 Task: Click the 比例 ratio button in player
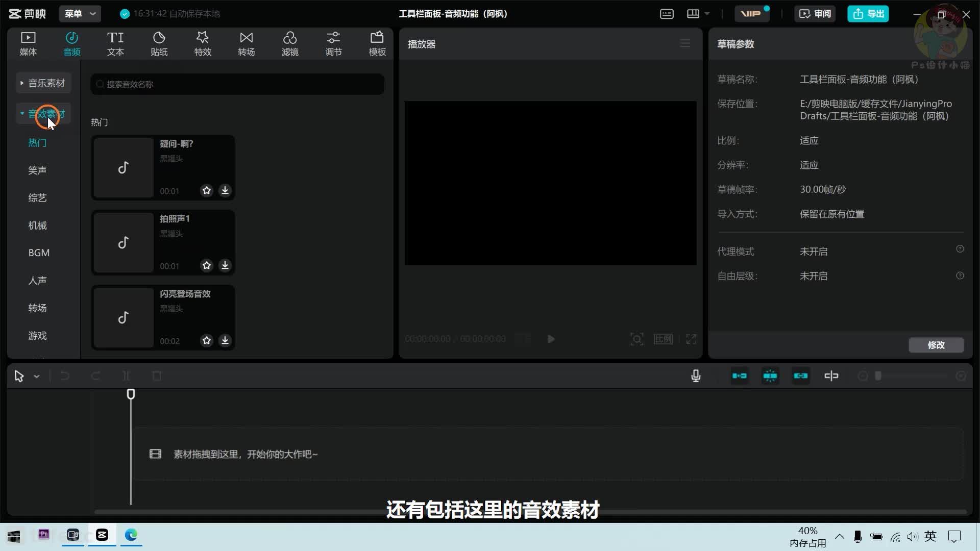(663, 339)
